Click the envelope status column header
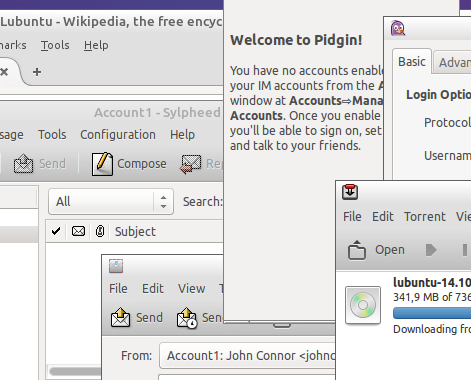Viewport: 471px width, 380px height. click(78, 231)
